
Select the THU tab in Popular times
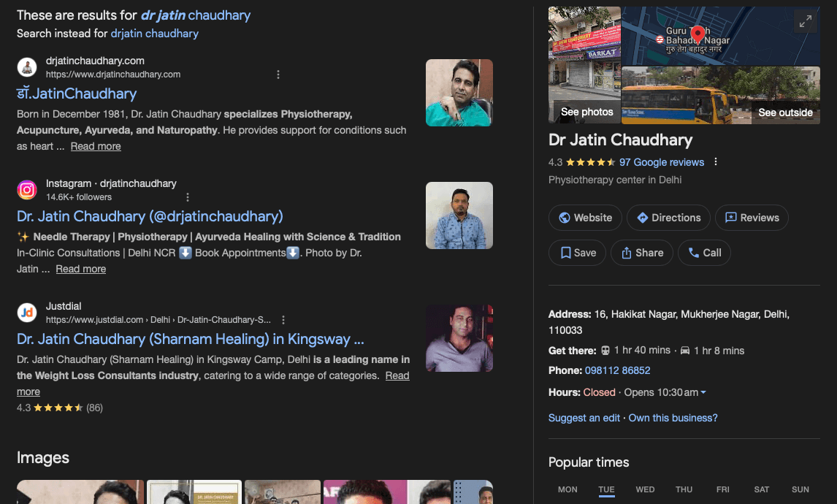684,489
